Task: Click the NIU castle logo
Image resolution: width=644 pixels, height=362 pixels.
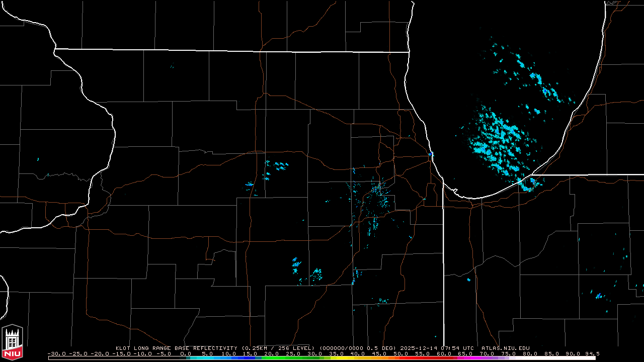Action: click(x=12, y=343)
